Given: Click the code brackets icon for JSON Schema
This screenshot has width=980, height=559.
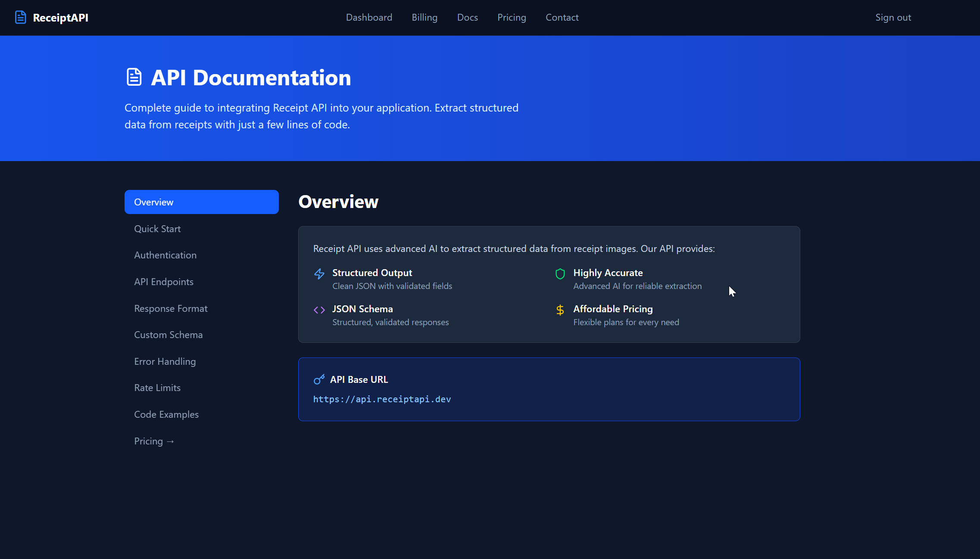Looking at the screenshot, I should coord(319,310).
